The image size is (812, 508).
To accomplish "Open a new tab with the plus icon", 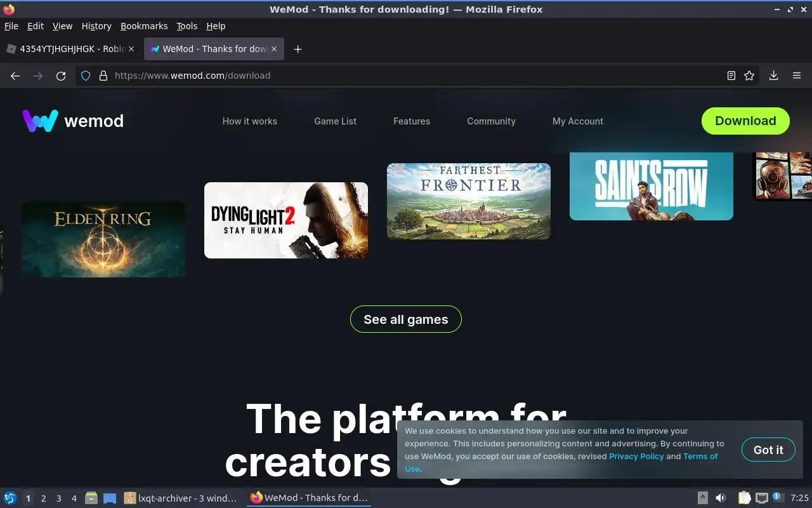I will point(298,49).
